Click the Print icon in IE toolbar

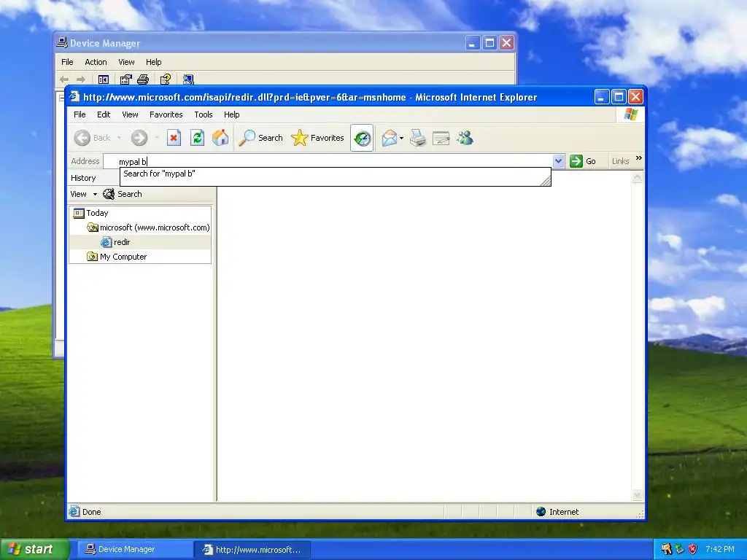tap(418, 138)
